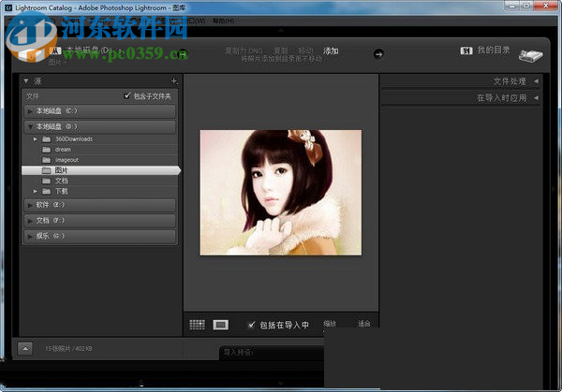Toggle 包含子文件夹 checkbox
The image size is (562, 392).
pyautogui.click(x=126, y=95)
